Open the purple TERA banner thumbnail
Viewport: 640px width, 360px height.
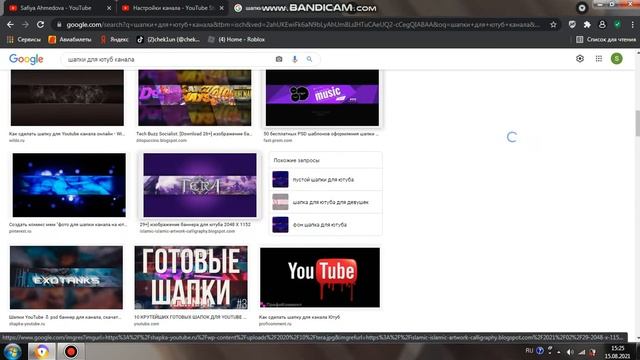[200, 185]
